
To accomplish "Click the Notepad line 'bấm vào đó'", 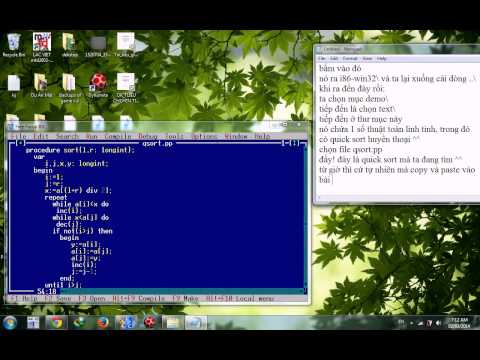I will 340,68.
